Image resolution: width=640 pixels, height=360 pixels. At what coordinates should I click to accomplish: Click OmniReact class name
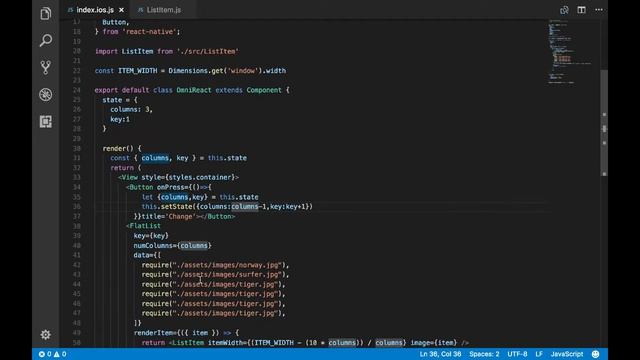coord(194,90)
